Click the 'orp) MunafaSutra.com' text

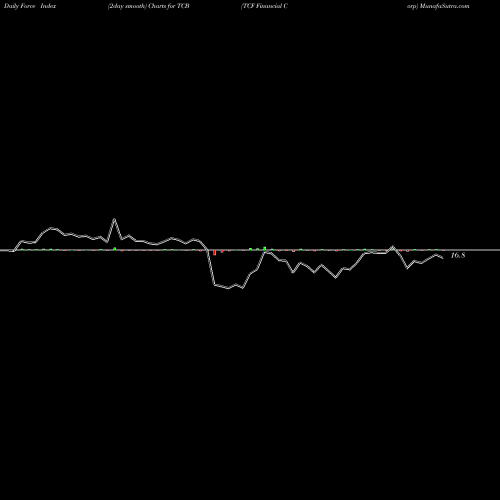point(438,6)
